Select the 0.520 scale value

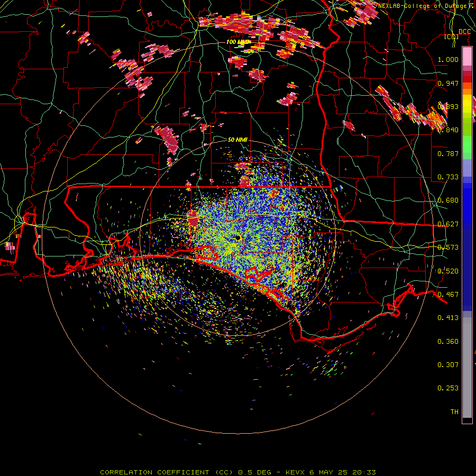[x=448, y=271]
